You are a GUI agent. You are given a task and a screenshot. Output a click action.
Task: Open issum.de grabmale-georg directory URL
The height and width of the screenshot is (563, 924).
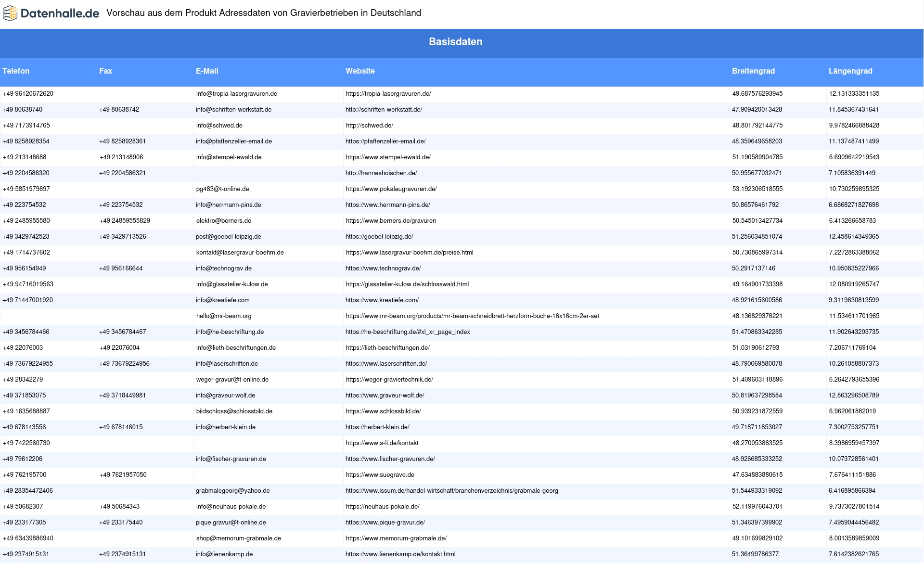452,491
